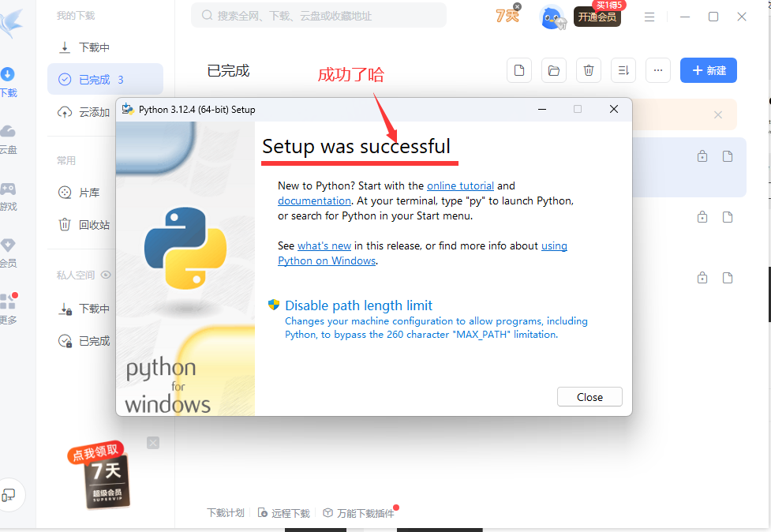Viewport: 771px width, 532px height.
Task: Minimize the Python Setup dialog
Action: click(542, 109)
